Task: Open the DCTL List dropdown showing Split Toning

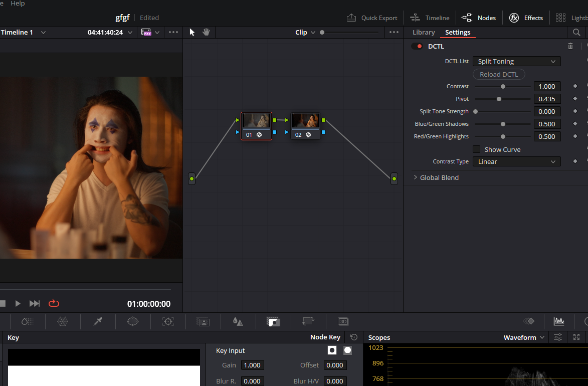Action: 516,61
